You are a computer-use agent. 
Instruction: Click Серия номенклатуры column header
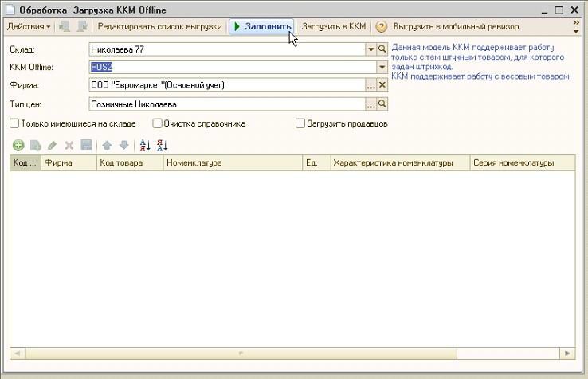(523, 162)
